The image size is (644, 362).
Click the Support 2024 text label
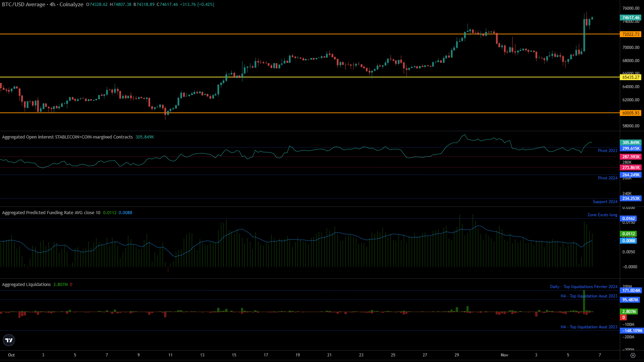(605, 202)
